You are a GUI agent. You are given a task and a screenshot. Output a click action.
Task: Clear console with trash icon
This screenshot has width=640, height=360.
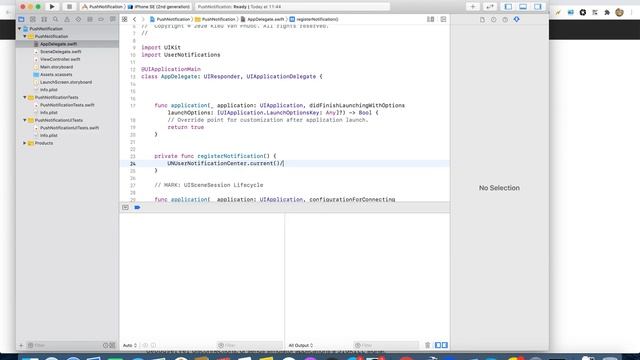(x=427, y=345)
